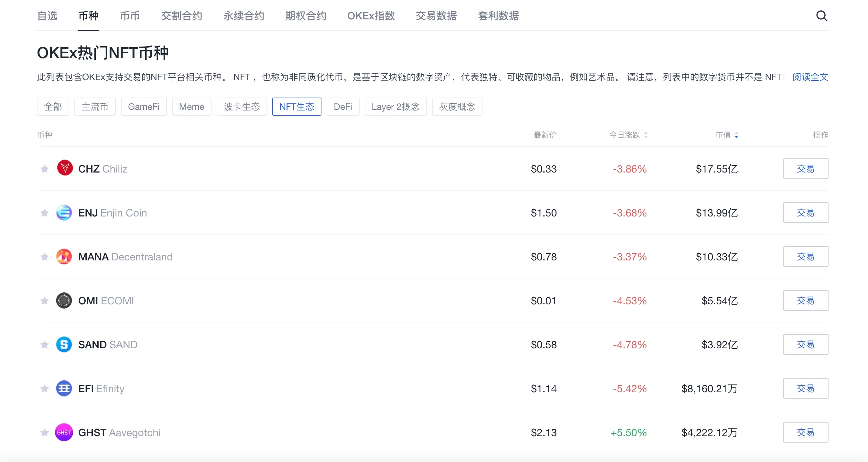
Task: Click the OMI ECOMI coin logo
Action: point(64,300)
